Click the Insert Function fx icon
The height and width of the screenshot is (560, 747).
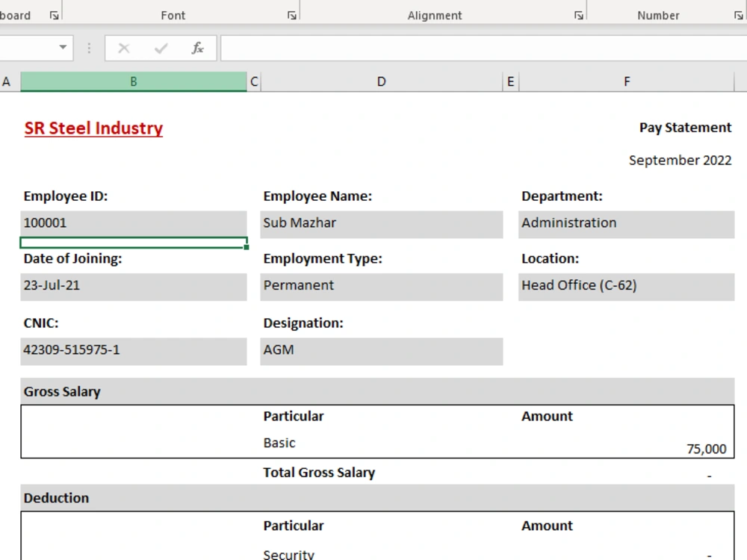[198, 48]
